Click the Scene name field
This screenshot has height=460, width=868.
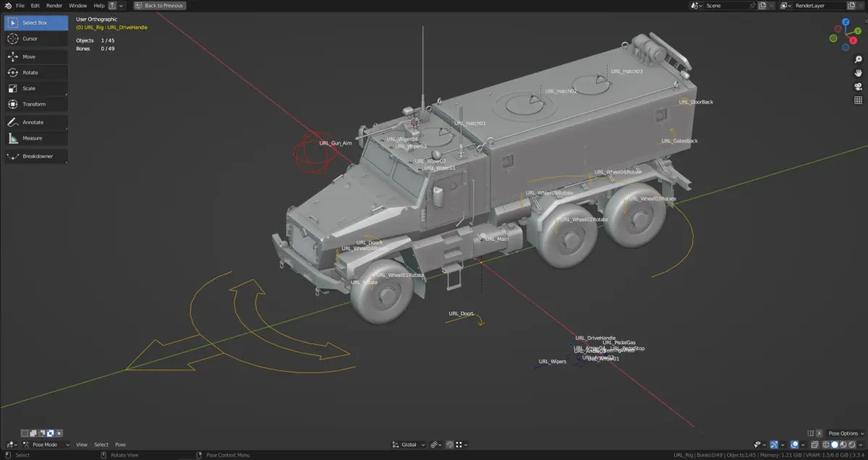point(726,5)
